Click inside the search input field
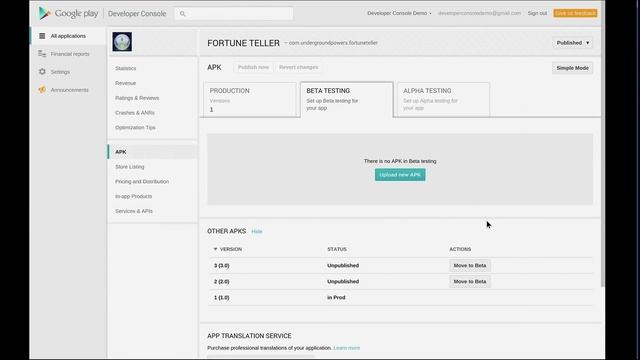 point(234,13)
